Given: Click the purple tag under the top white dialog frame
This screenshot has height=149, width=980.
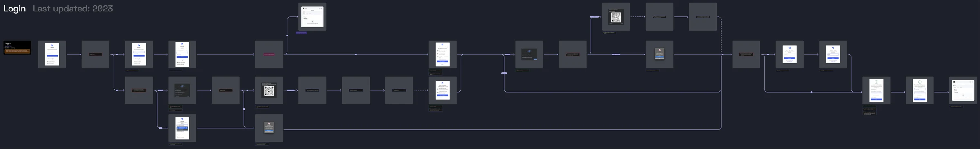Looking at the screenshot, I should tap(301, 33).
